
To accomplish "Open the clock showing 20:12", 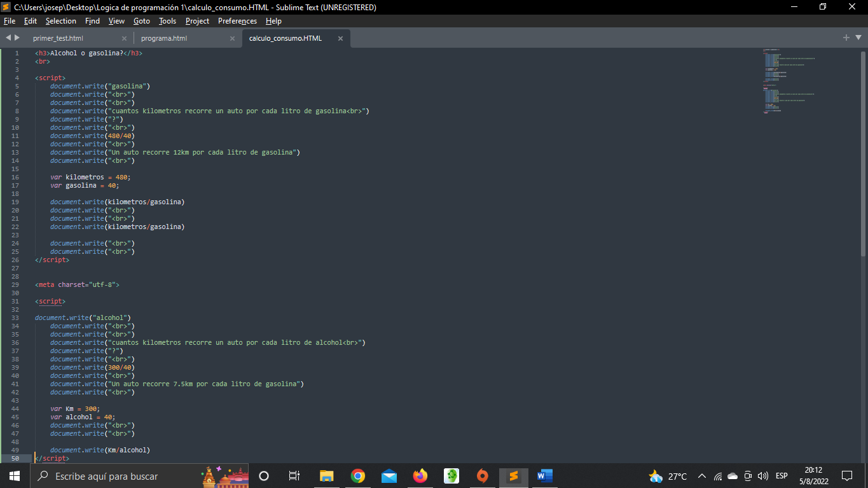I will (x=813, y=476).
